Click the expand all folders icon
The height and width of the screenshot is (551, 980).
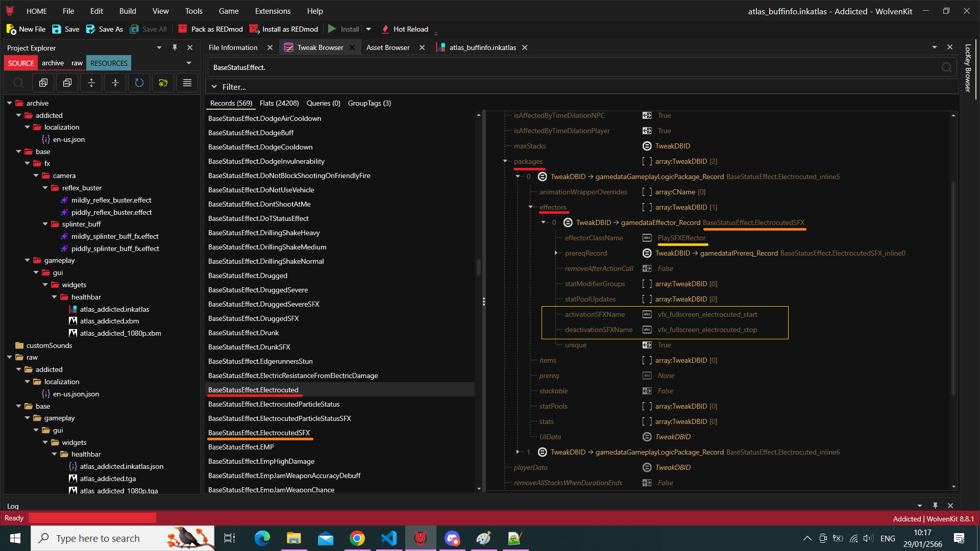[43, 83]
